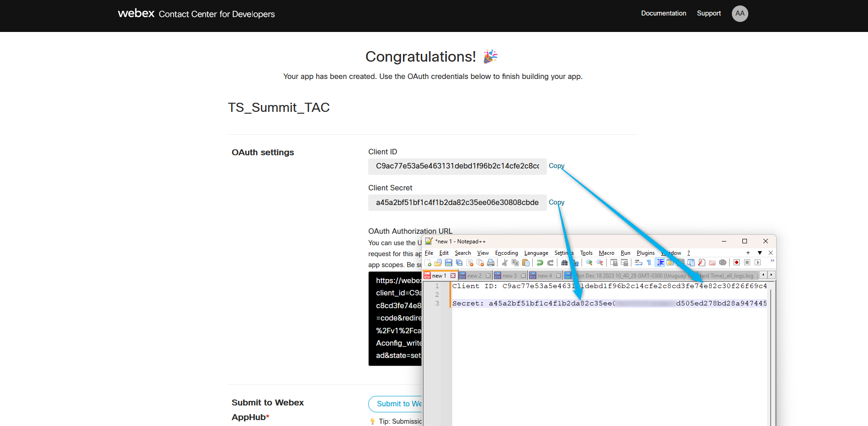Open the Search menu in Notepad++

[463, 253]
